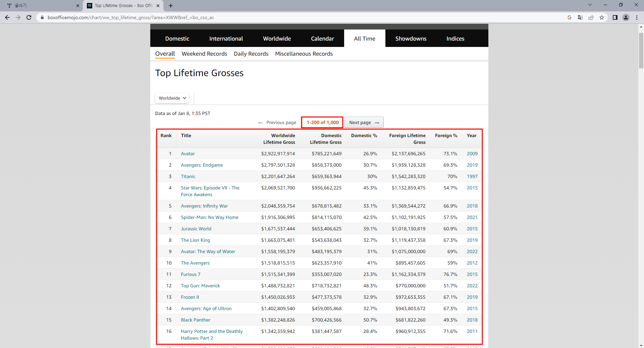Reload the Box Office Mojo page
The height and width of the screenshot is (348, 644).
click(29, 17)
